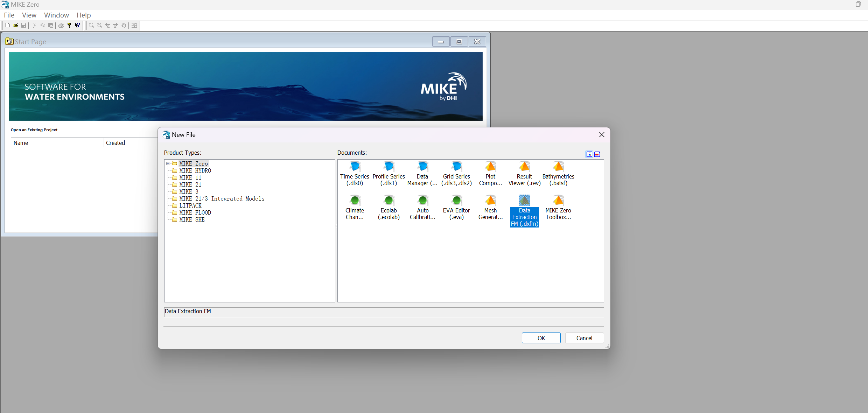Image resolution: width=868 pixels, height=413 pixels.
Task: Click the Print icon in toolbar
Action: click(x=61, y=25)
